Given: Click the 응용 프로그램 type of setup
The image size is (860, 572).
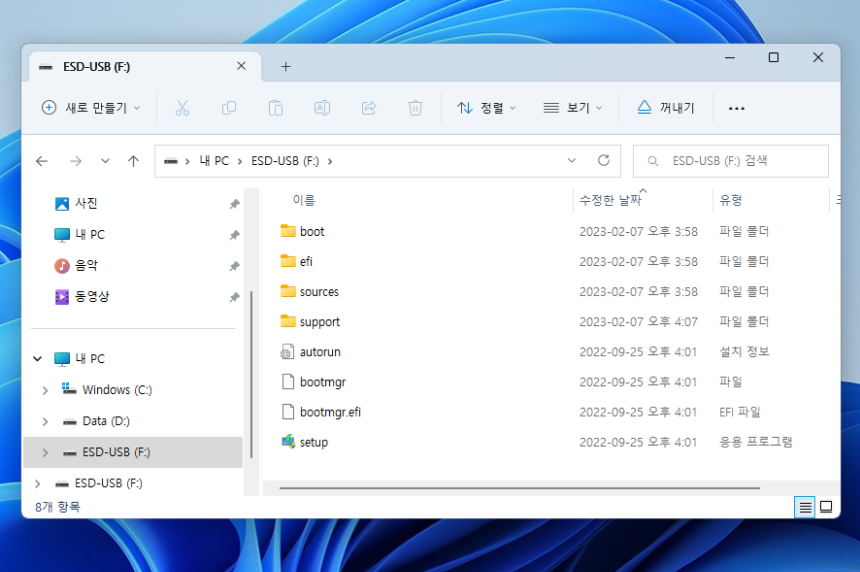Looking at the screenshot, I should tap(755, 442).
